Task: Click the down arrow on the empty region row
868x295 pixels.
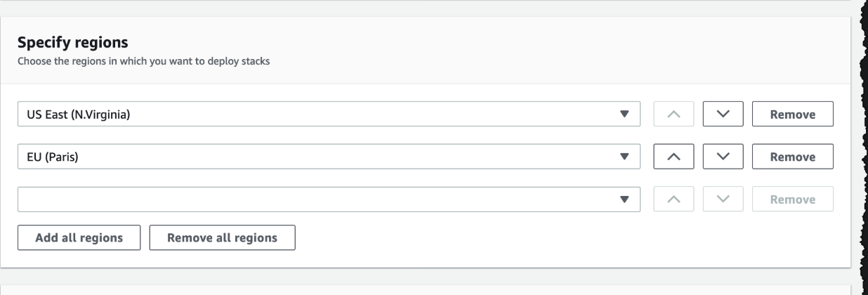Action: (x=723, y=199)
